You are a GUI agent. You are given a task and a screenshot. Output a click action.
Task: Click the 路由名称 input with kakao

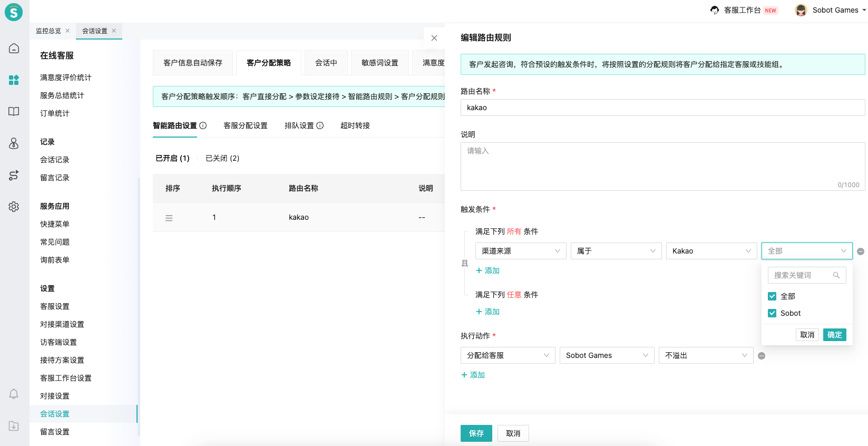pyautogui.click(x=663, y=108)
